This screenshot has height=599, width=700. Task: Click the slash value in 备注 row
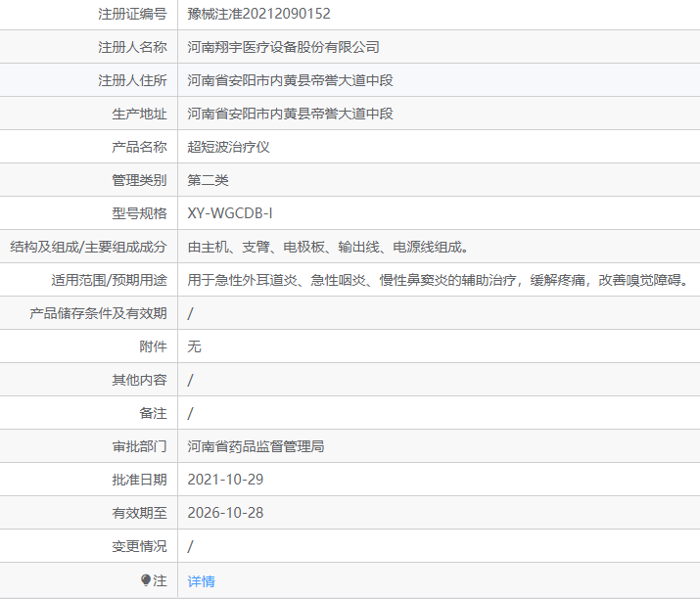[x=191, y=413]
